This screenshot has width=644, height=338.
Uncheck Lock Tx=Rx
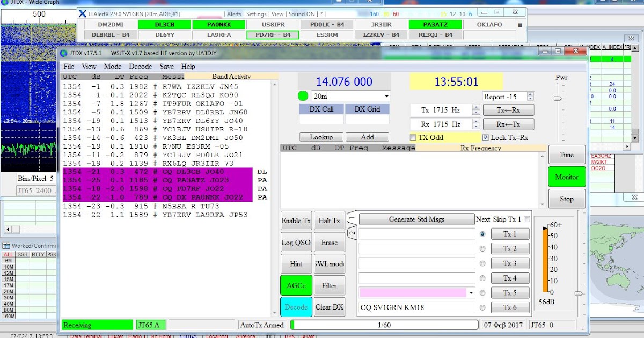click(x=486, y=137)
